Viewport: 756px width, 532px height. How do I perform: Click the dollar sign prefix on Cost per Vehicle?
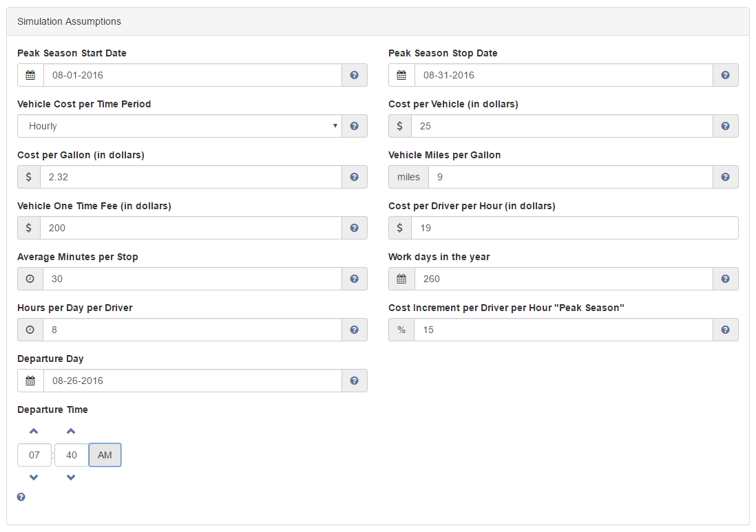[400, 126]
